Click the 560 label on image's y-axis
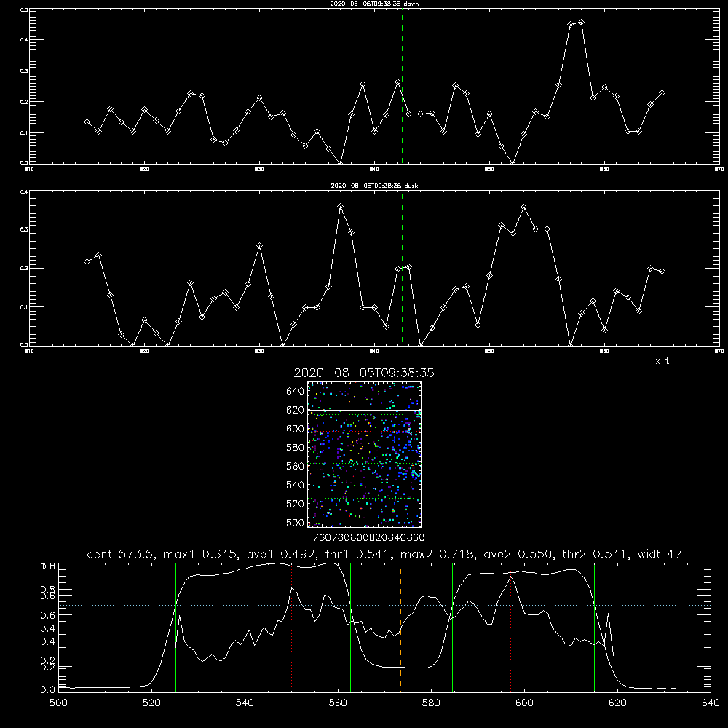This screenshot has width=728, height=728. (x=296, y=466)
